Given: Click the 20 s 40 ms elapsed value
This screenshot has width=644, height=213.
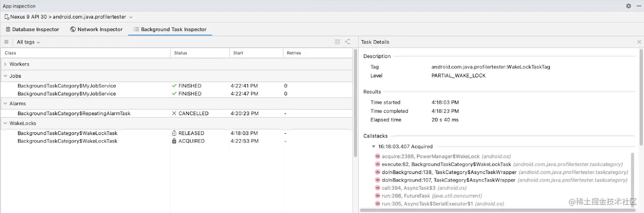Looking at the screenshot, I should click(x=445, y=120).
